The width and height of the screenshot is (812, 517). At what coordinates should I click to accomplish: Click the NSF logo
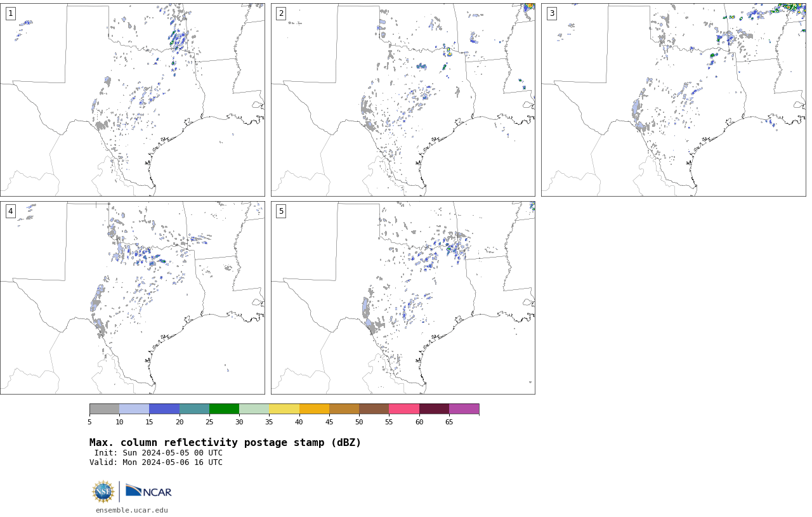point(103,492)
